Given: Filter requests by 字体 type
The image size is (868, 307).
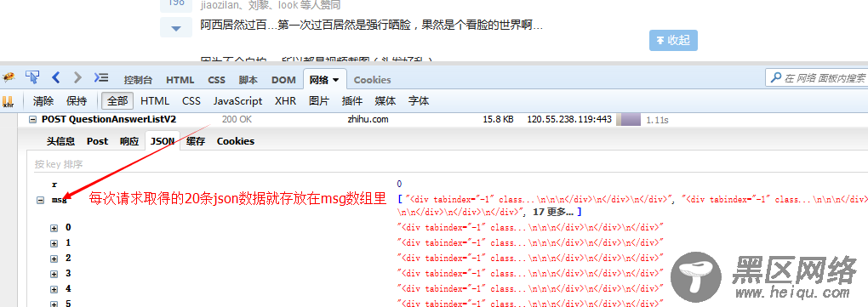Looking at the screenshot, I should 419,100.
